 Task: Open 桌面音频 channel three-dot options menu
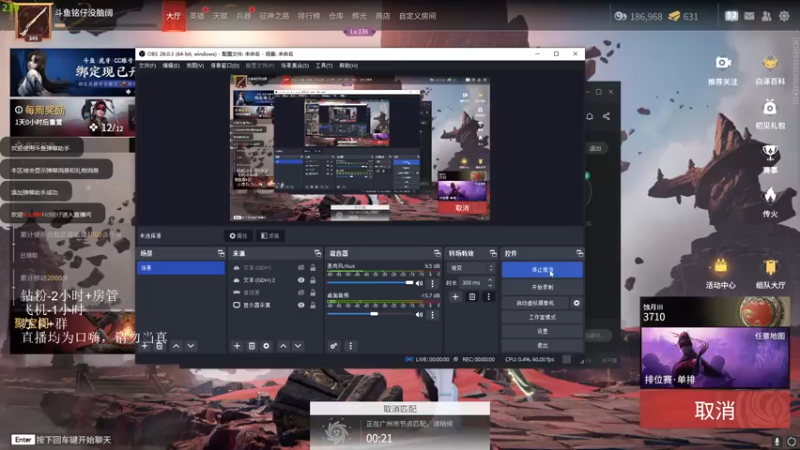point(433,315)
